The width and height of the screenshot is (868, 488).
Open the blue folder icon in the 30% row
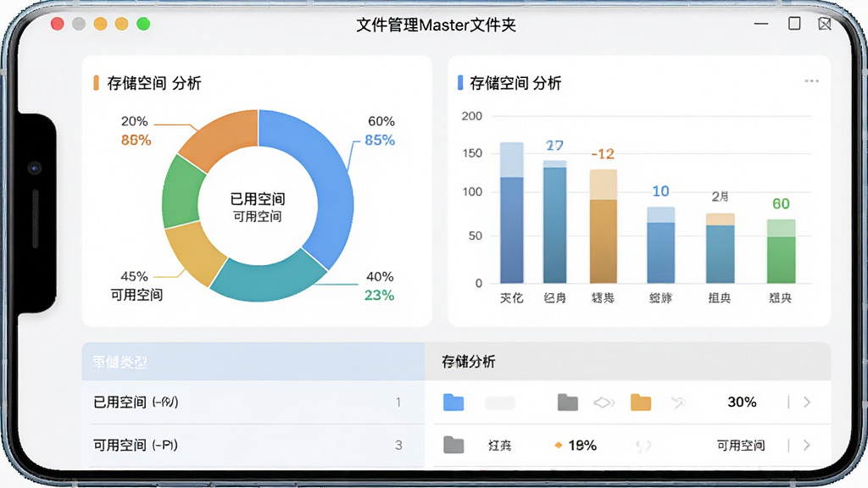(x=453, y=402)
